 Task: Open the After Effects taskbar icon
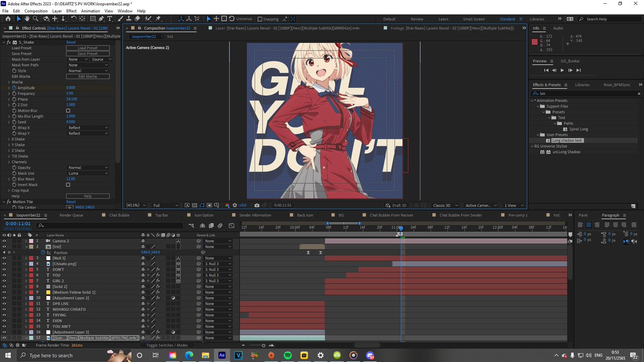[x=222, y=355]
